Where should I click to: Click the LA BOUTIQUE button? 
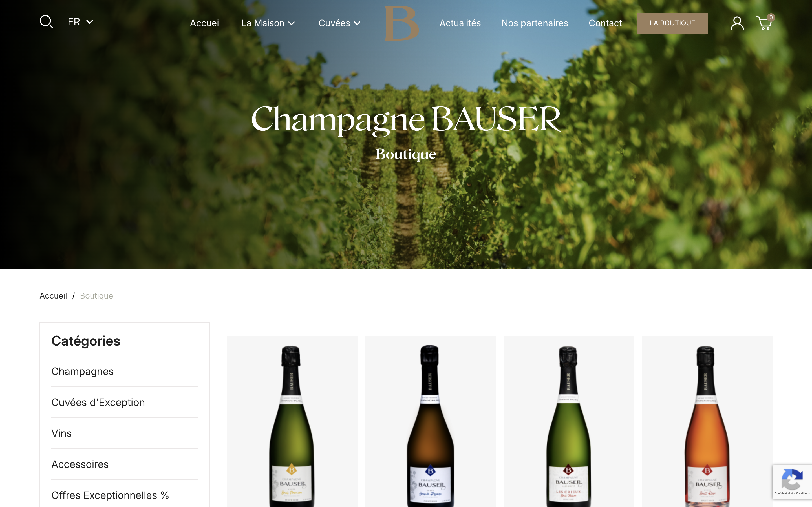click(x=672, y=23)
